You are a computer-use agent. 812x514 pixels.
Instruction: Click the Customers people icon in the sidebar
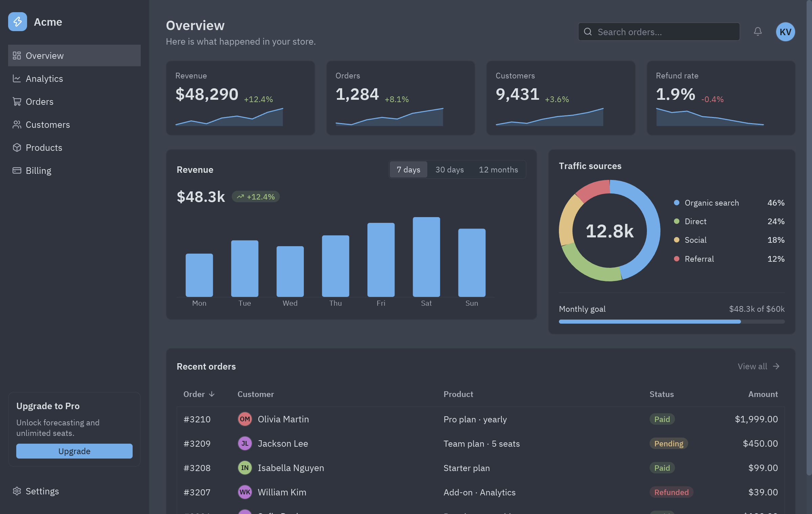point(17,124)
